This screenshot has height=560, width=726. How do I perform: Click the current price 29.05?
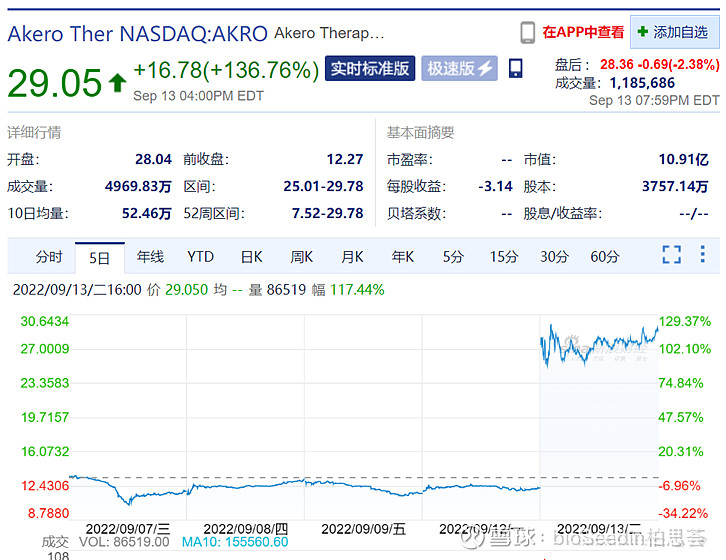(54, 83)
